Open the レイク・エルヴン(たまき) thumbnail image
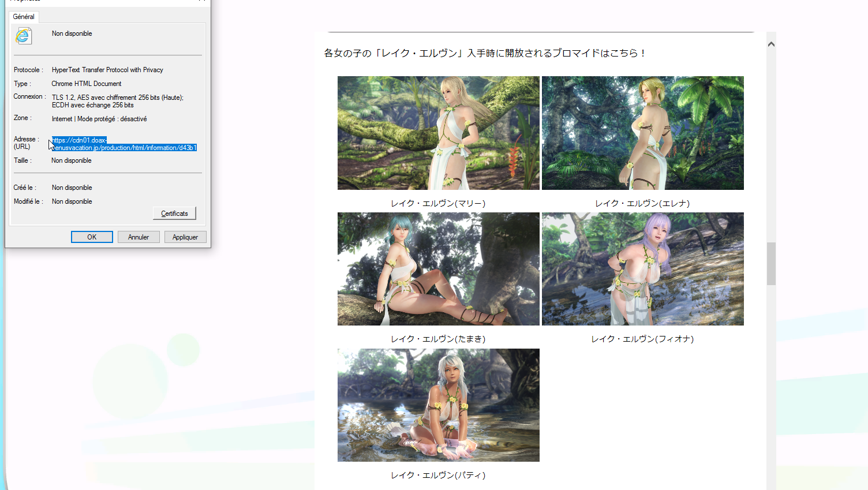 (439, 269)
